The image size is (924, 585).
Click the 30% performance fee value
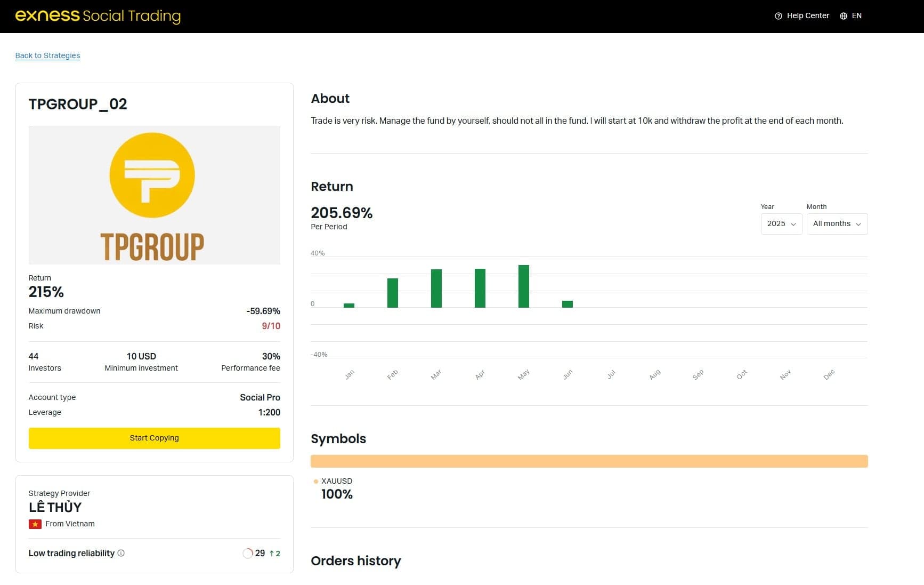click(271, 356)
